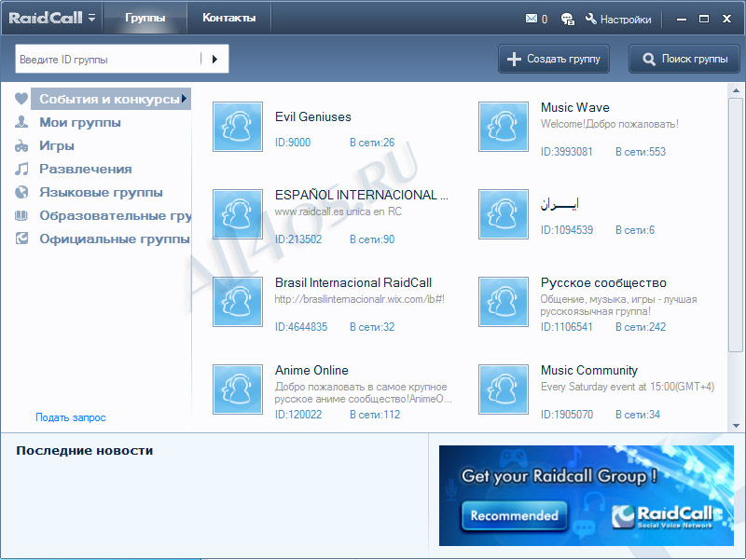Expand the События и конкурсы arrow

click(x=184, y=99)
